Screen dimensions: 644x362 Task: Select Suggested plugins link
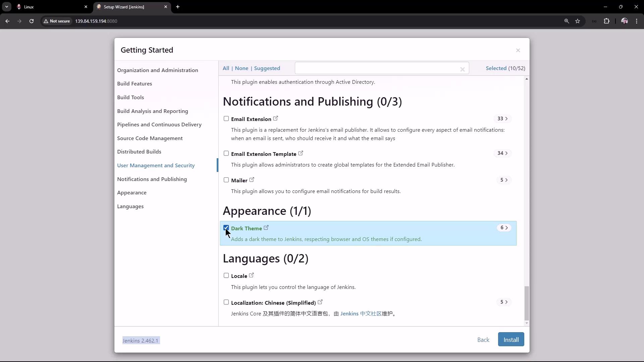[x=267, y=68]
